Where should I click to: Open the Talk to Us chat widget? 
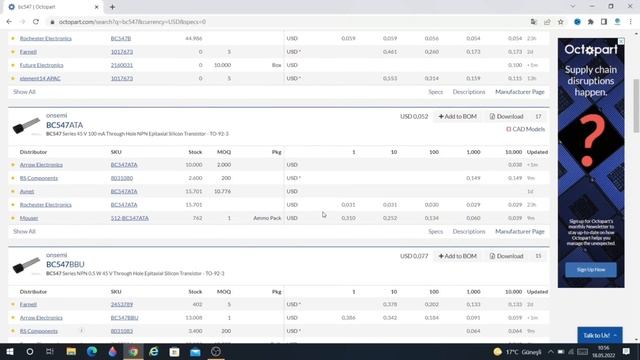pyautogui.click(x=600, y=335)
